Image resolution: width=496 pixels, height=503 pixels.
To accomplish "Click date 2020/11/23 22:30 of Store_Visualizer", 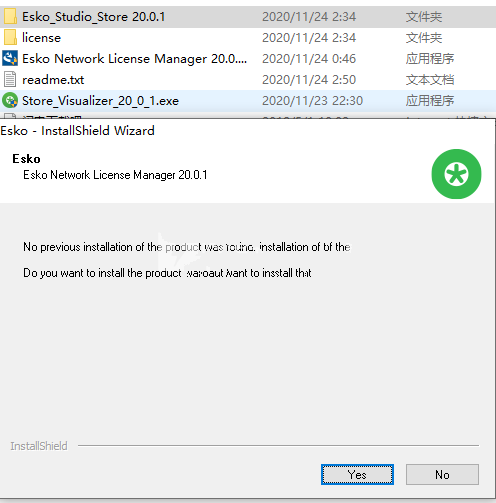I will [312, 101].
